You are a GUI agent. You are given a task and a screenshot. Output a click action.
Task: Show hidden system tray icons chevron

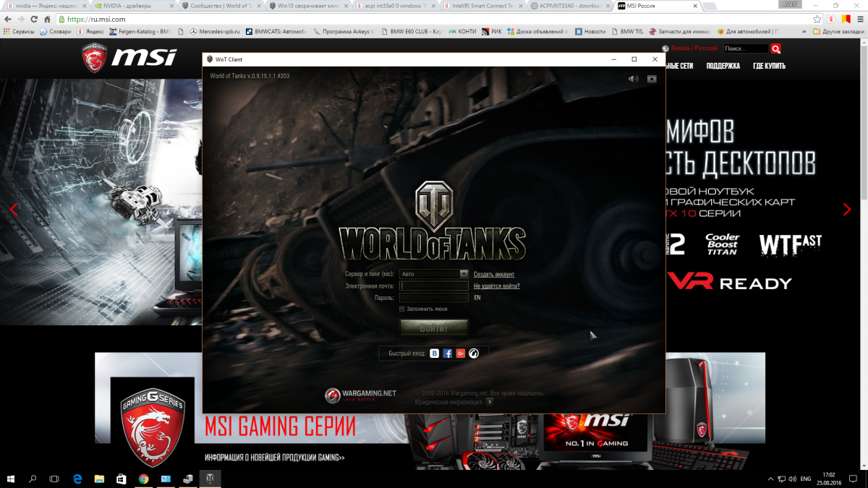[x=769, y=479]
